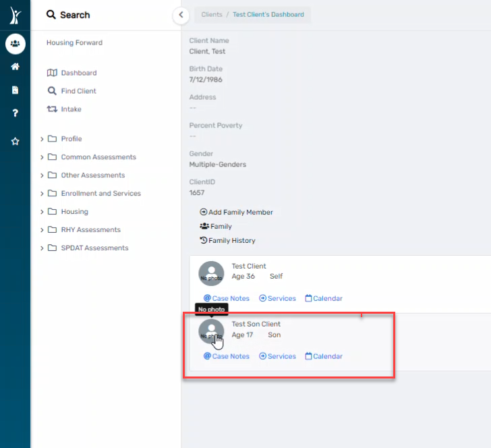Collapse the navigation panel with arrow button

(181, 15)
